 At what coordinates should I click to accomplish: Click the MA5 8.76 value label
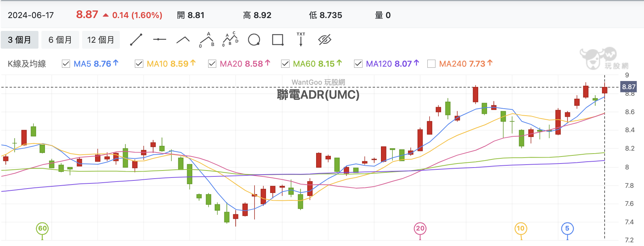96,64
